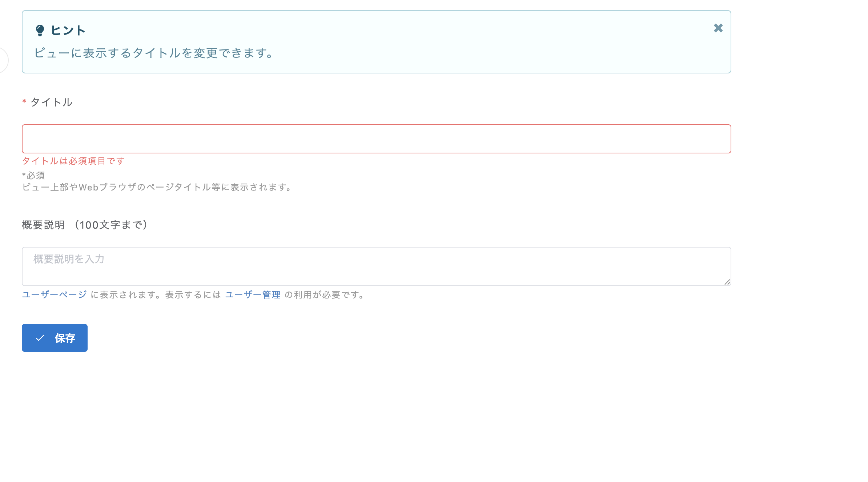The width and height of the screenshot is (868, 482).
Task: Click the help text ビュー上部やWebブラウザのページタイトル等に表示されます。
Action: tap(157, 187)
